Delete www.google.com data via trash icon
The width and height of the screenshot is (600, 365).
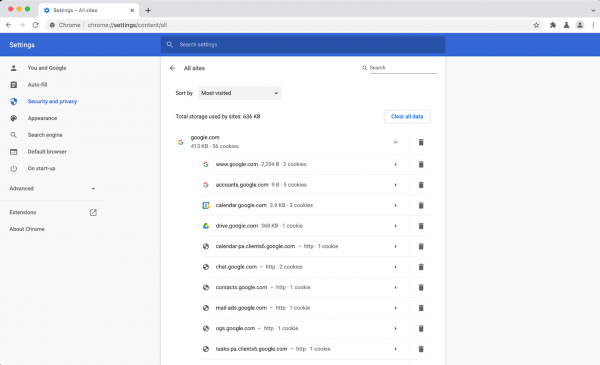pyautogui.click(x=421, y=165)
